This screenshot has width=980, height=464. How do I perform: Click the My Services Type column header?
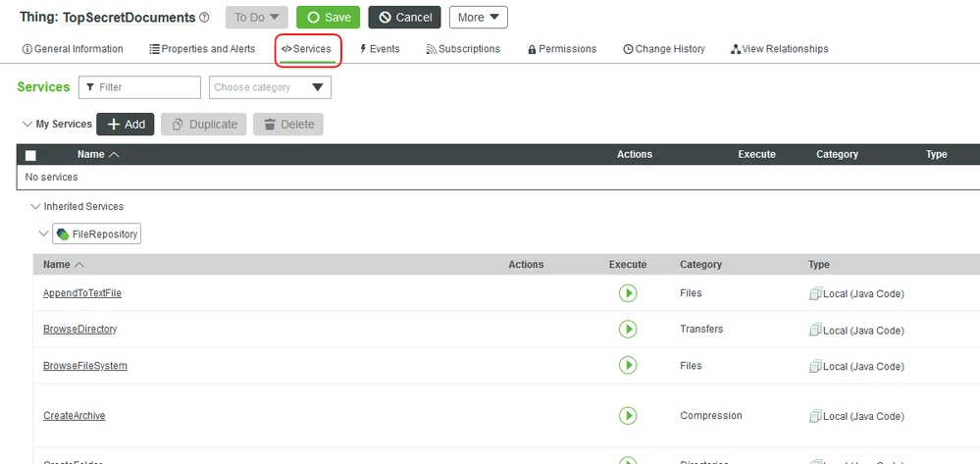(936, 154)
